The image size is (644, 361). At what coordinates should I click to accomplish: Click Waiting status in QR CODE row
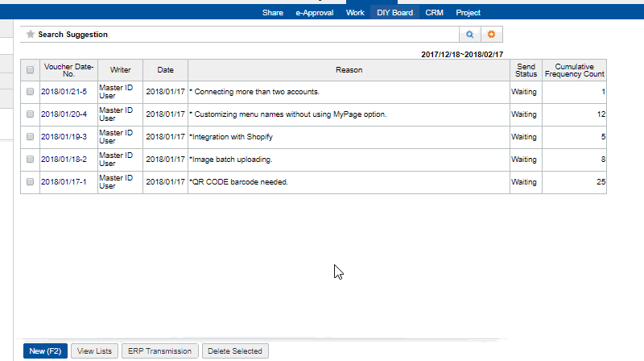(x=524, y=182)
